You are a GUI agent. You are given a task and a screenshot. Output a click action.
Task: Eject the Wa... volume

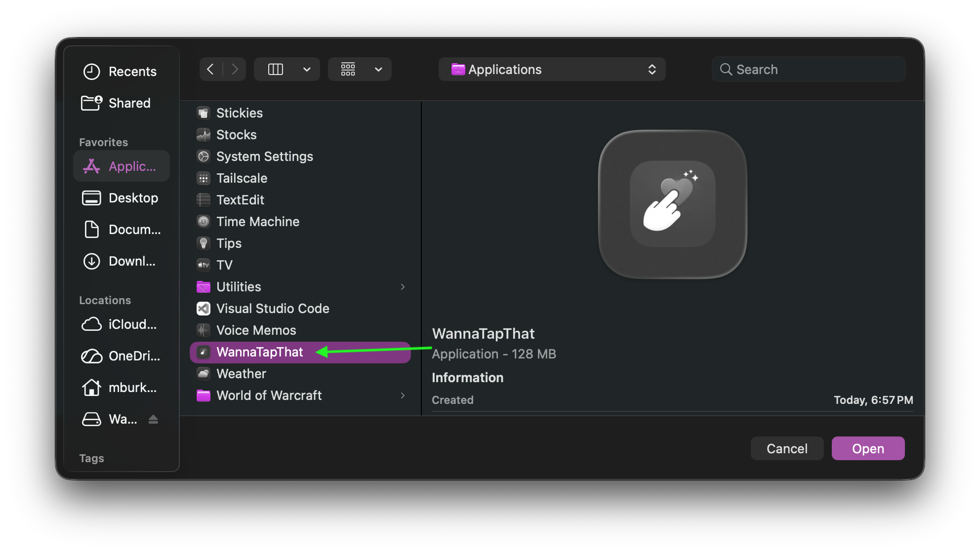(153, 419)
